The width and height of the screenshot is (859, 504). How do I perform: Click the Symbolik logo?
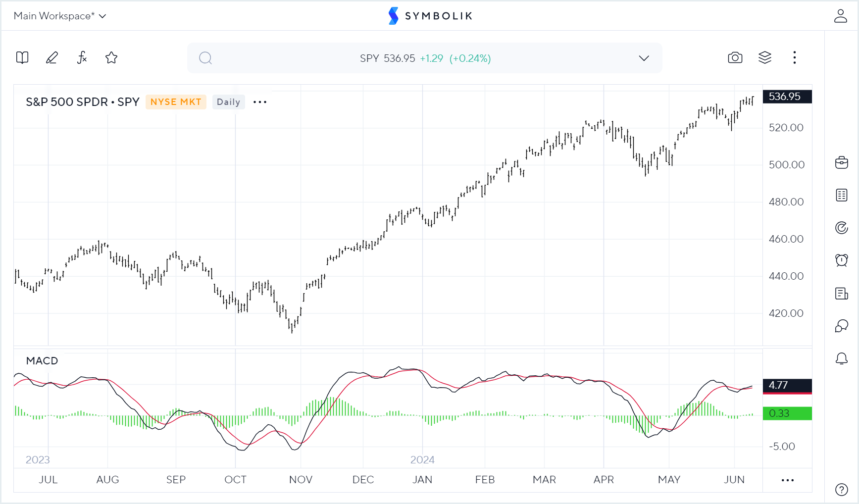(430, 16)
